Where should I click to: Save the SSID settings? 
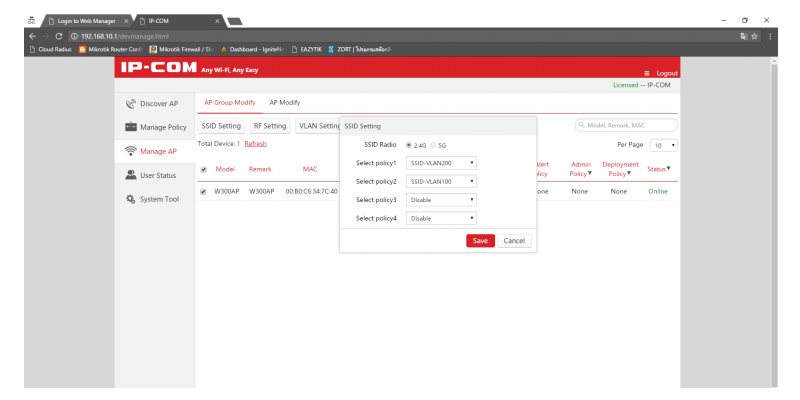(x=480, y=241)
